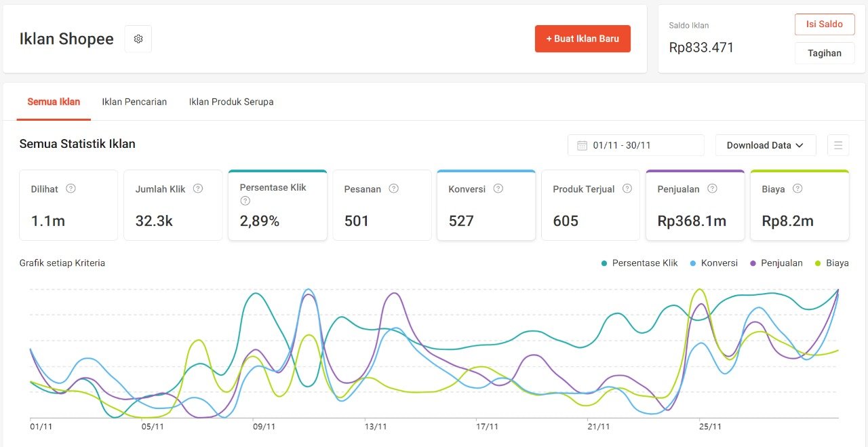The height and width of the screenshot is (447, 868).
Task: Toggle the Penjualan metric card
Action: pos(694,206)
